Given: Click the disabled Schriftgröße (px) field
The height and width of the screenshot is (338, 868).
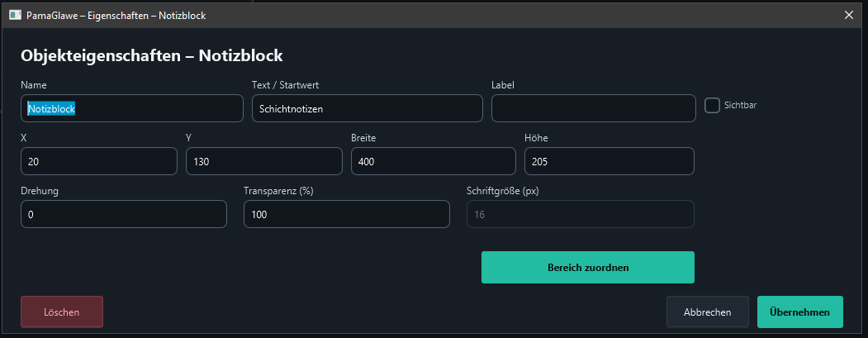Looking at the screenshot, I should point(581,214).
